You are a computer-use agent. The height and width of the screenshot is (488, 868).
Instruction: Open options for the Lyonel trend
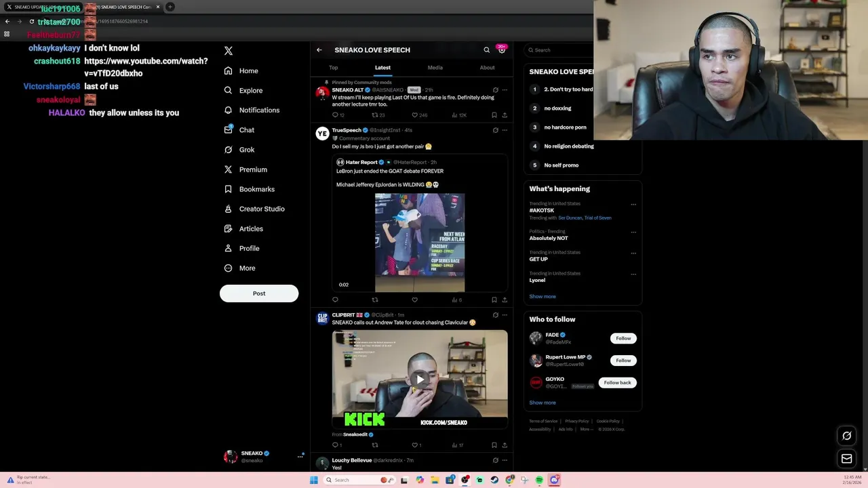(x=633, y=274)
